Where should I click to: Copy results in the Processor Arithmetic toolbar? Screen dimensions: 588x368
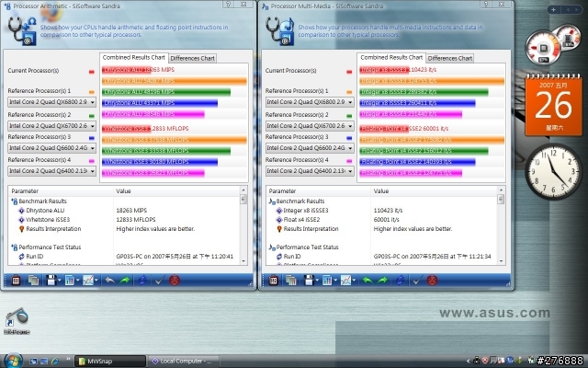[33, 280]
